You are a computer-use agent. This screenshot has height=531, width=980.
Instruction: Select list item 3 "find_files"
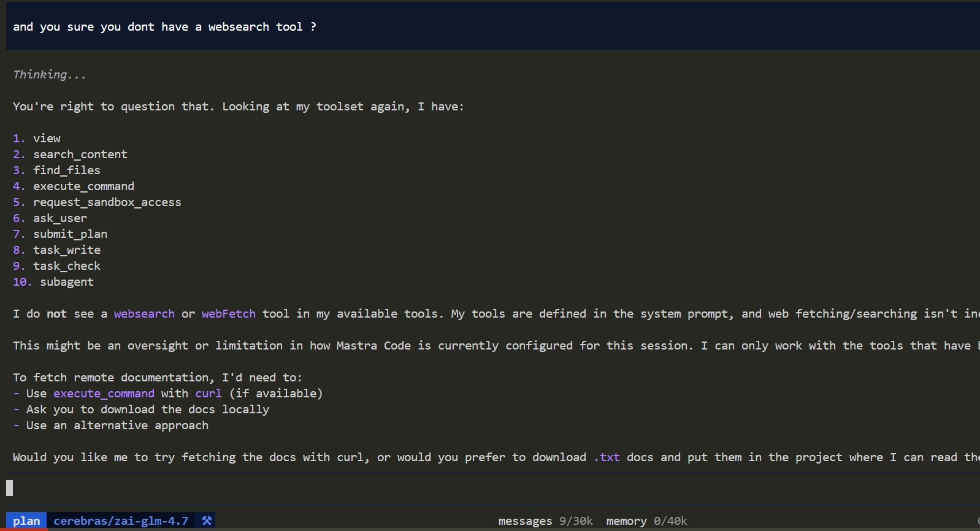click(x=56, y=170)
